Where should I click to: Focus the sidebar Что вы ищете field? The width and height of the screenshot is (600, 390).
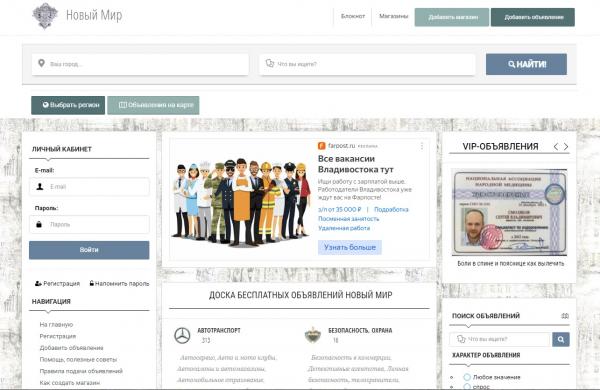[500, 339]
